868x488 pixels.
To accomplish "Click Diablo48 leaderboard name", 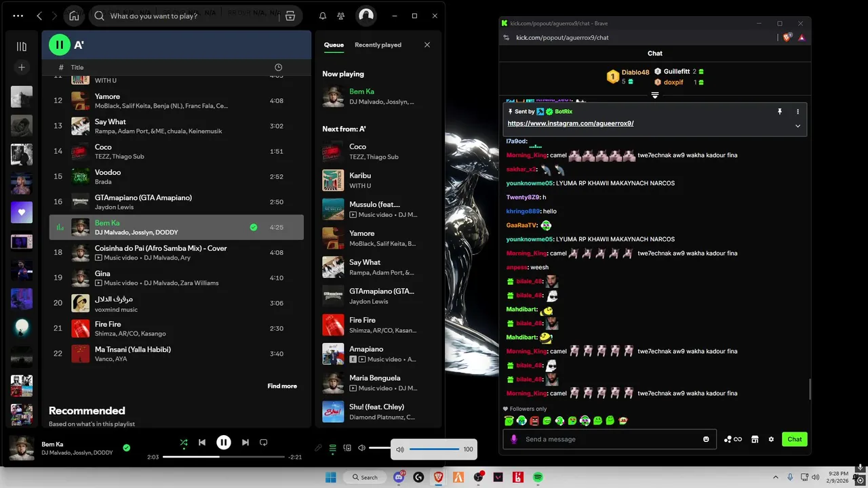I will coord(635,73).
